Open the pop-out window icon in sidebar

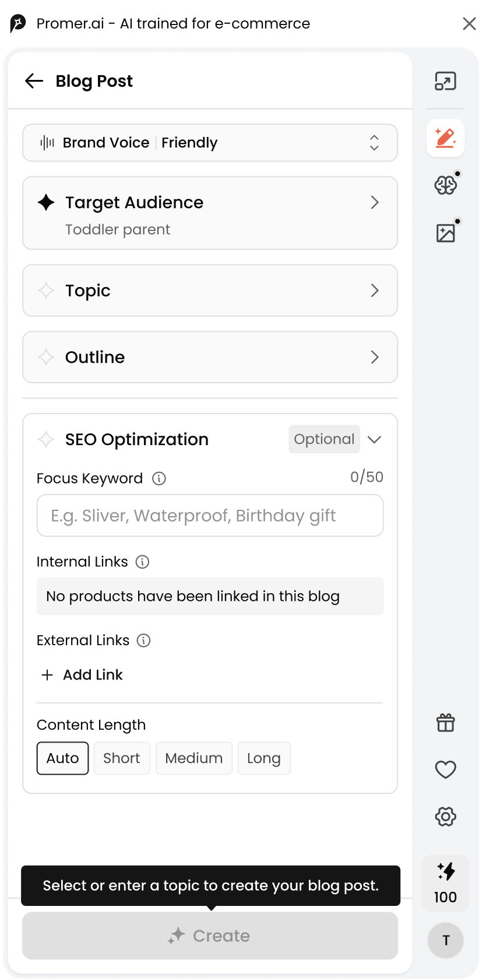click(x=446, y=81)
